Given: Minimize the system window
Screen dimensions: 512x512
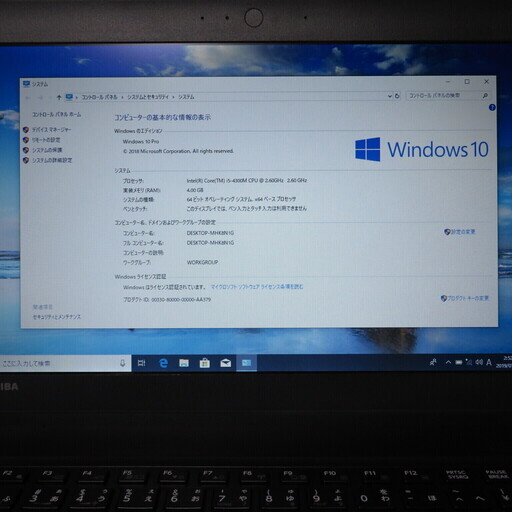Looking at the screenshot, I should [x=448, y=82].
